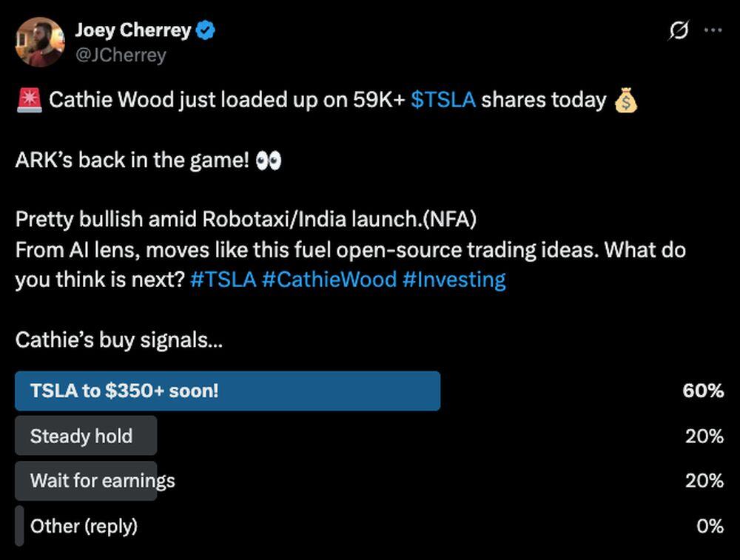The image size is (740, 560).
Task: Pick the Other (reply) poll answer
Action: tap(83, 526)
